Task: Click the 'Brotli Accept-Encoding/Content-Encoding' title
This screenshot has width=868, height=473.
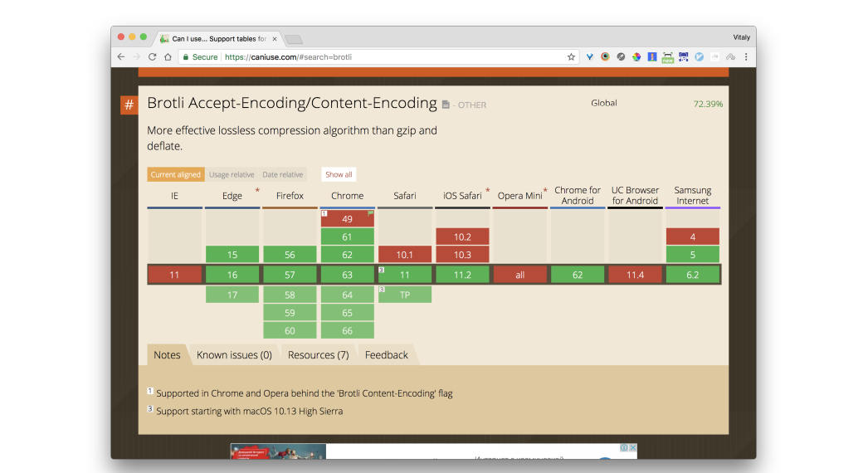Action: (x=292, y=103)
